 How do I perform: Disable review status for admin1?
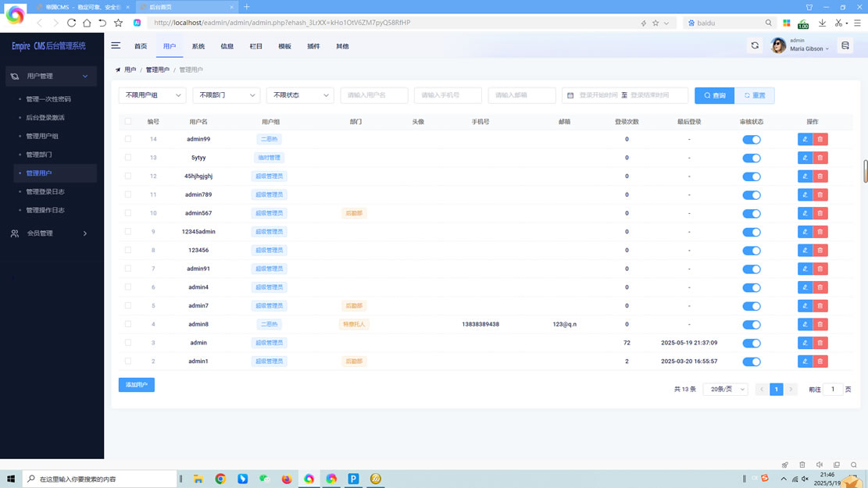pyautogui.click(x=751, y=362)
